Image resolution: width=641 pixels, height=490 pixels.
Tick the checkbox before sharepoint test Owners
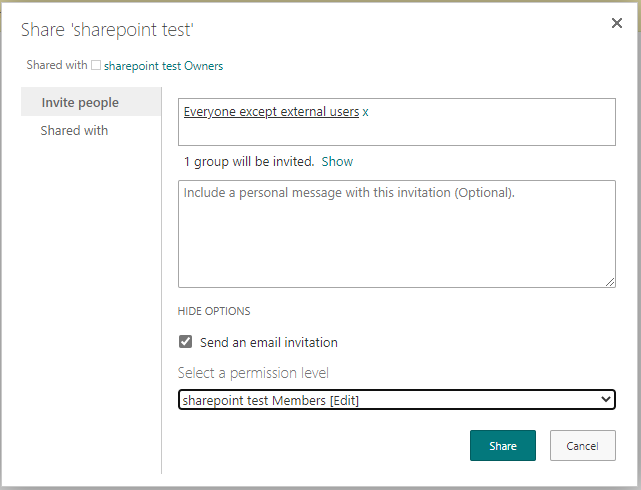[96, 65]
